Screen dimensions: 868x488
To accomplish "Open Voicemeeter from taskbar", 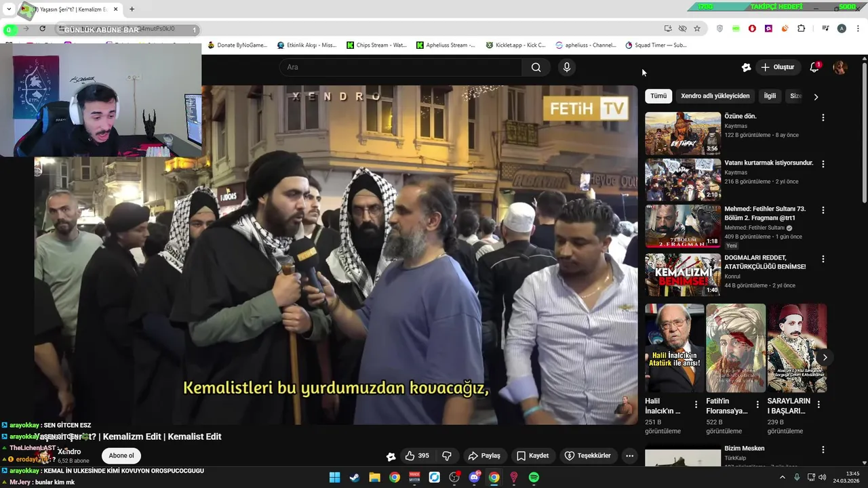I will (414, 477).
